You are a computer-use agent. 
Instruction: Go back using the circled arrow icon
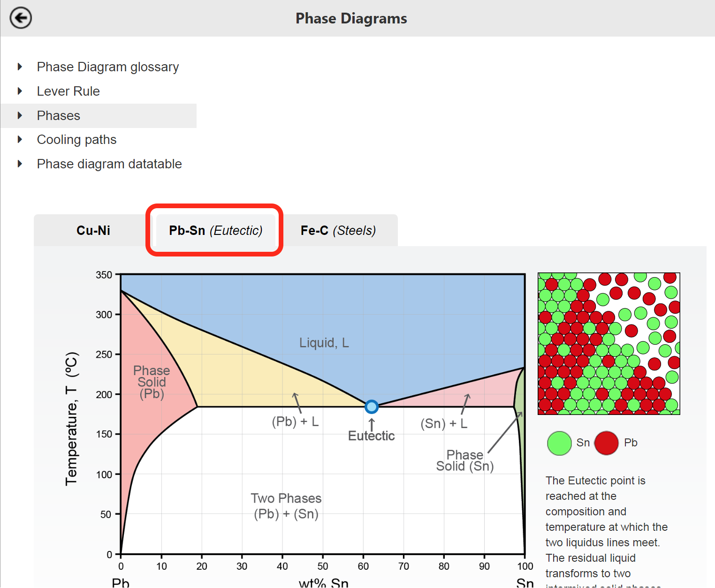pos(21,18)
